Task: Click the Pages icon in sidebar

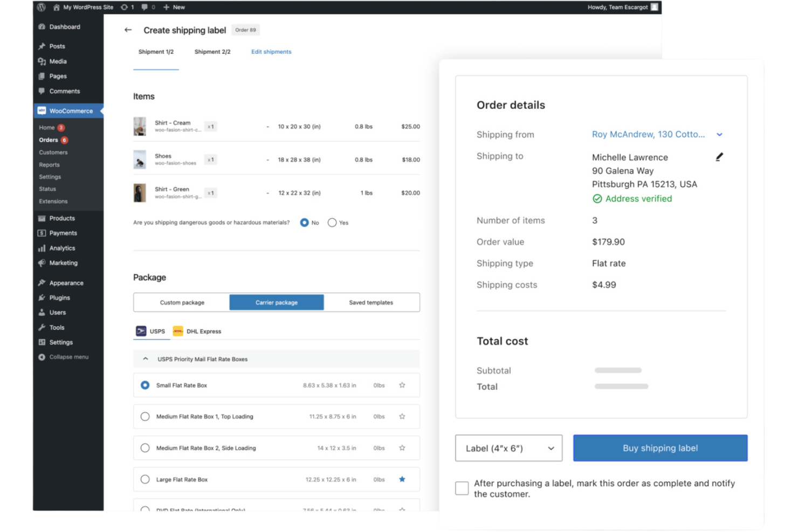Action: click(42, 77)
